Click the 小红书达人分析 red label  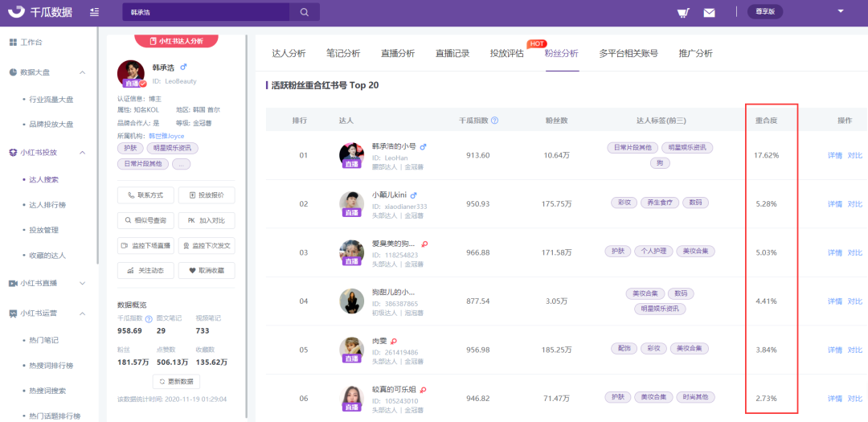[x=177, y=41]
